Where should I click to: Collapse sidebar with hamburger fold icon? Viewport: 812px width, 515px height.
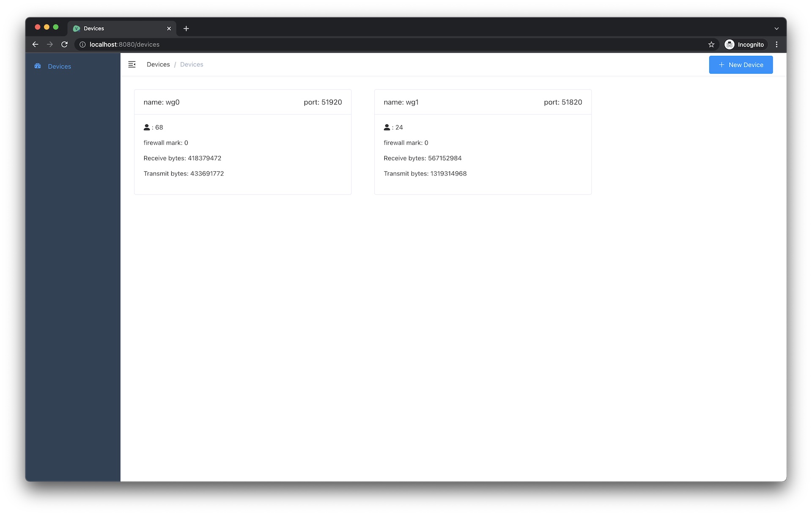click(132, 64)
